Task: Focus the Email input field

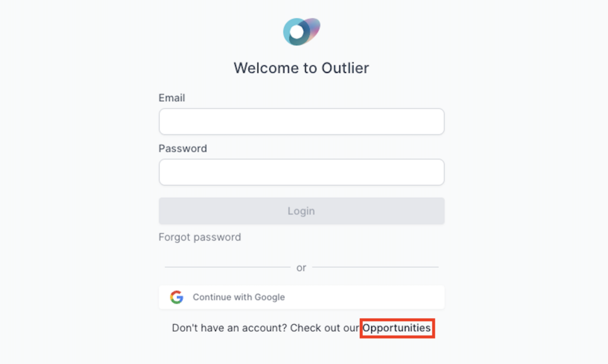Action: (301, 122)
